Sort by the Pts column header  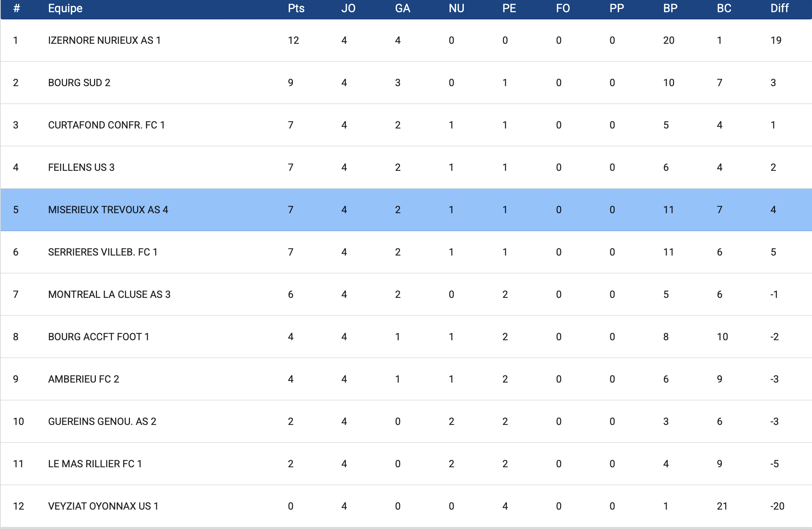click(x=296, y=8)
